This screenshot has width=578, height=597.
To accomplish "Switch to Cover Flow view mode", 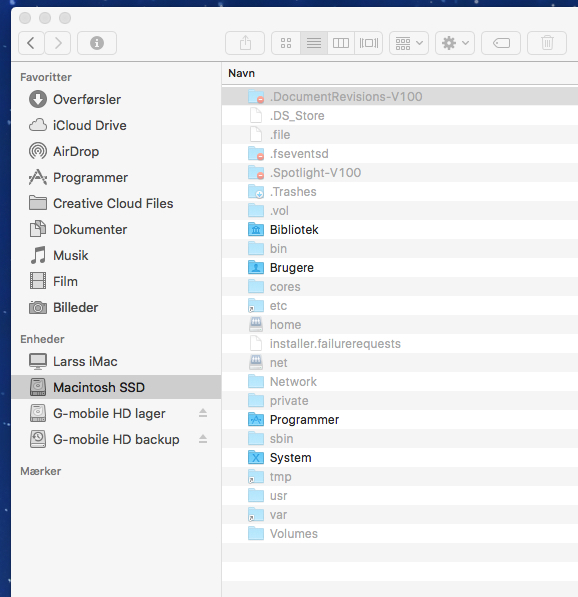I will (369, 43).
